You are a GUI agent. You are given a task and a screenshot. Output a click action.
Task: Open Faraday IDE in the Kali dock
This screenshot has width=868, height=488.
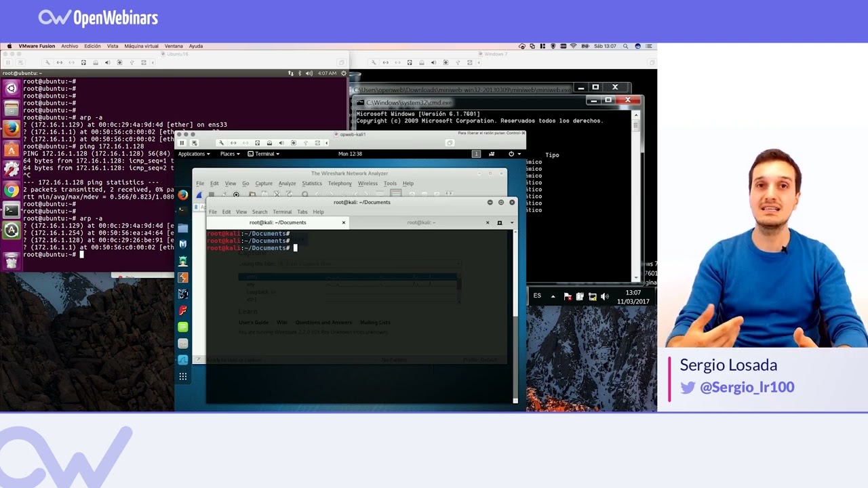(x=182, y=310)
